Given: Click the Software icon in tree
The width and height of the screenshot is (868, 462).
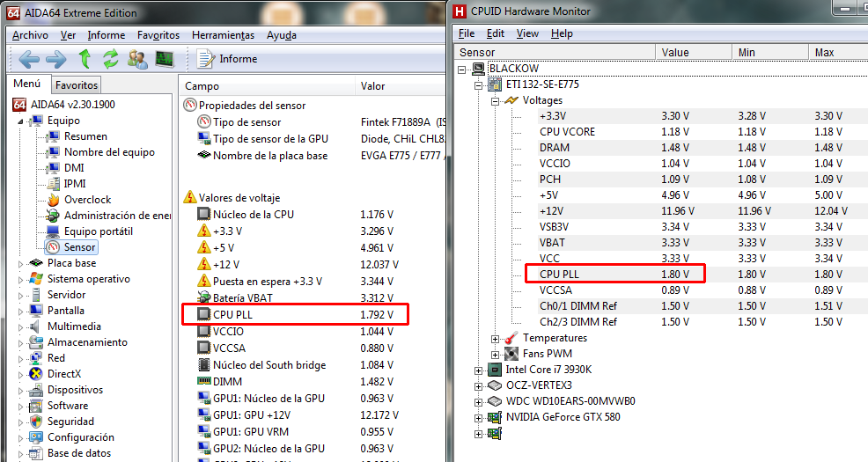Looking at the screenshot, I should pyautogui.click(x=36, y=406).
